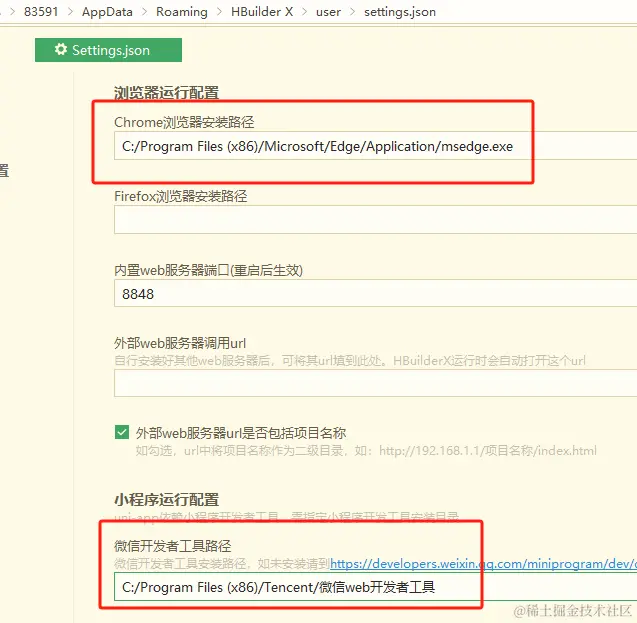Click the gear icon in Settings.json button

(61, 50)
